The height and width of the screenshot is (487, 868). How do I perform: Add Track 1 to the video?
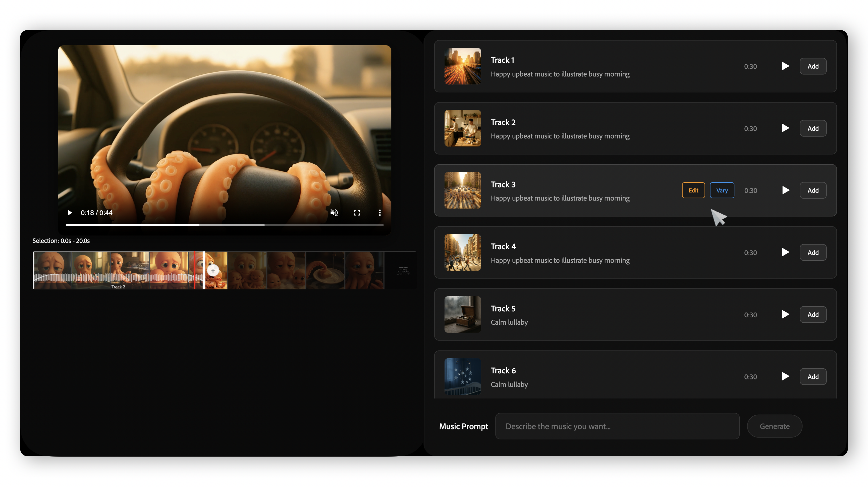coord(813,66)
